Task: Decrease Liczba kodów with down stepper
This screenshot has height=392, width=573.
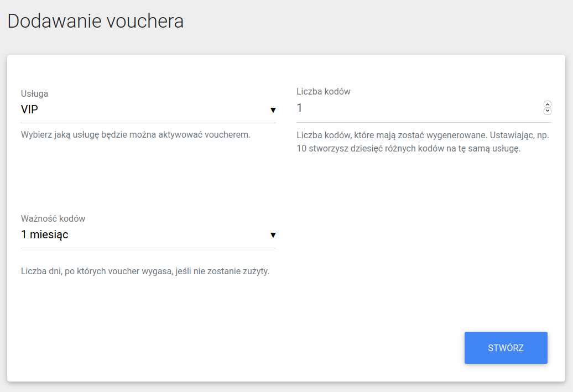Action: [x=548, y=111]
